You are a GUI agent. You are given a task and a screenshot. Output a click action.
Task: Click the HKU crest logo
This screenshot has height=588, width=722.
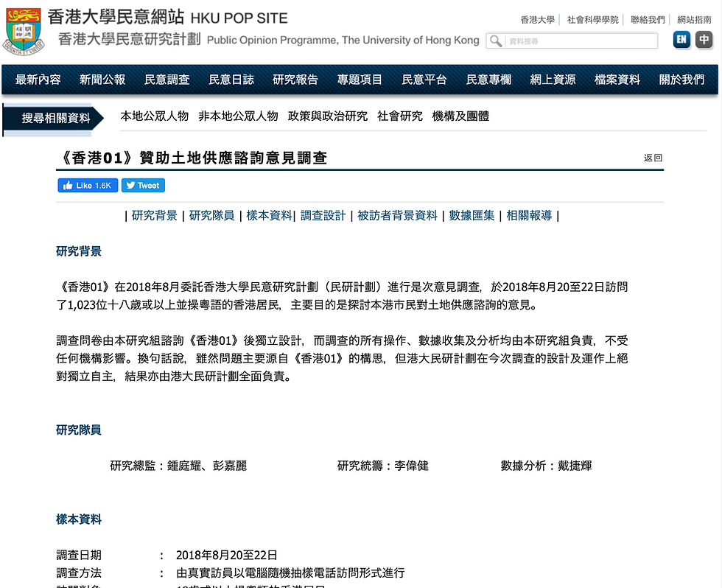24,31
